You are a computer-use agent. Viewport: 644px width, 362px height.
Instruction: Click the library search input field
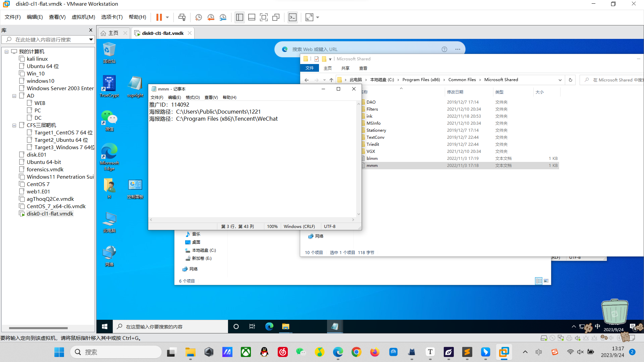pyautogui.click(x=47, y=40)
